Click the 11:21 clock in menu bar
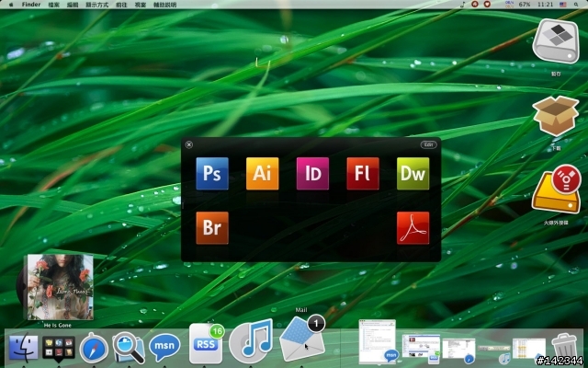This screenshot has width=588, height=368. 545,5
